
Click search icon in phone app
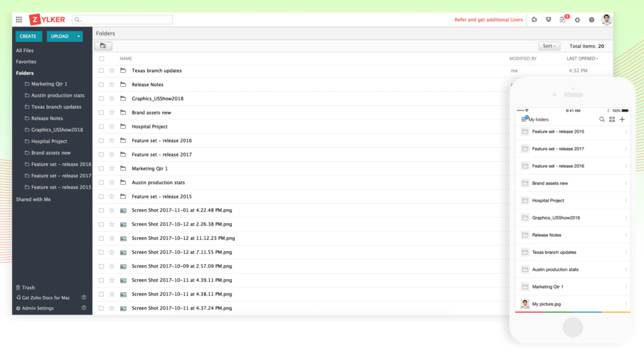[x=602, y=119]
